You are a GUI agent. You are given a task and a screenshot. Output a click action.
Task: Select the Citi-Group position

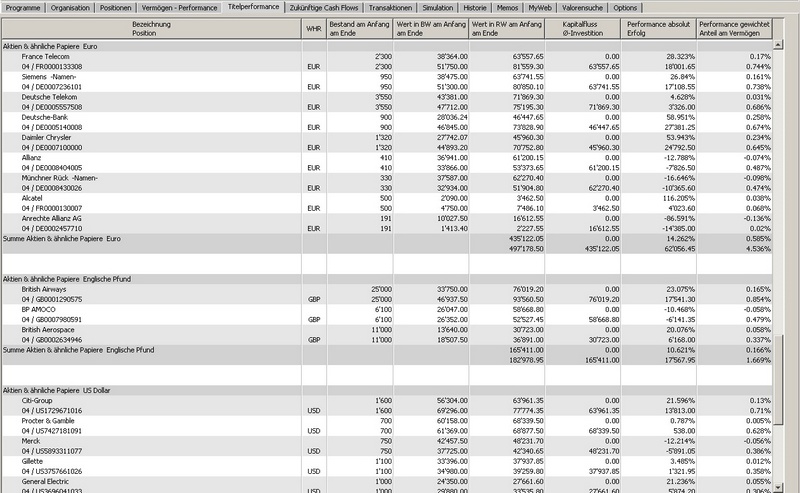[x=387, y=405]
